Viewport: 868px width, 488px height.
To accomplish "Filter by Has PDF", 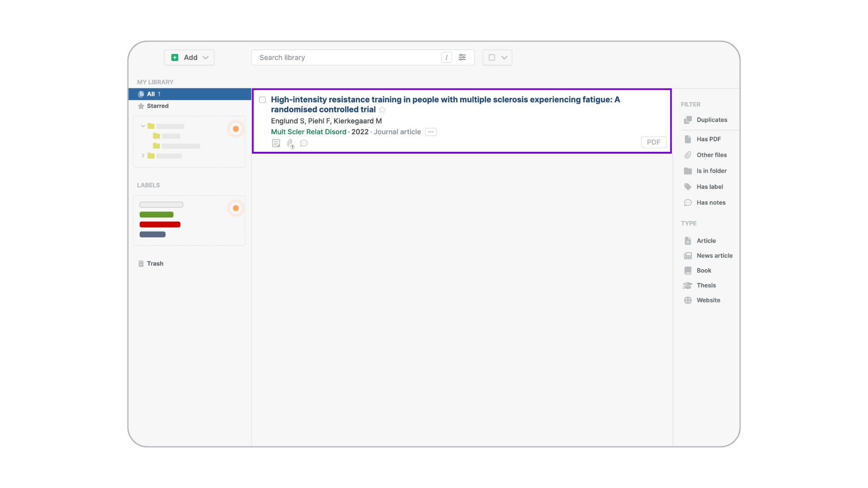I will [703, 139].
